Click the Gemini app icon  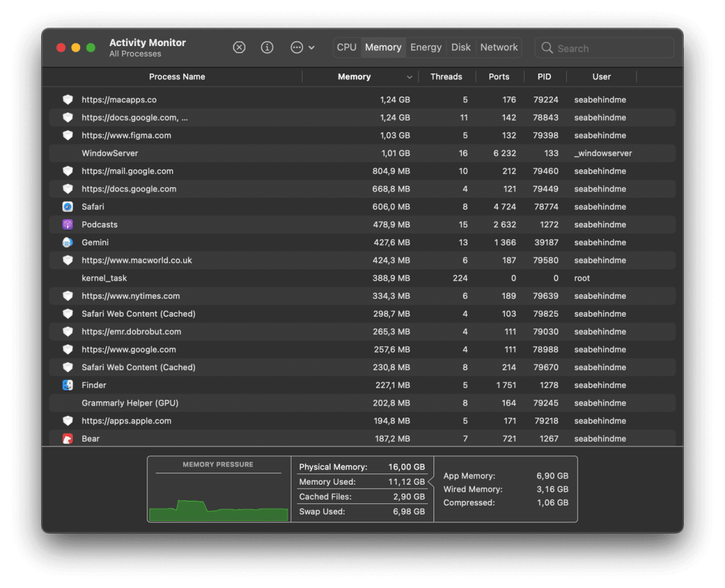(x=67, y=242)
